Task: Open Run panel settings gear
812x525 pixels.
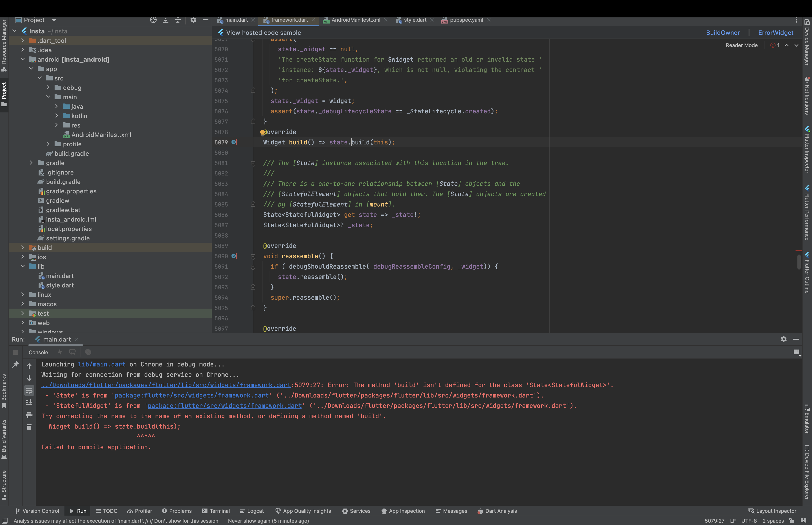Action: pyautogui.click(x=784, y=339)
